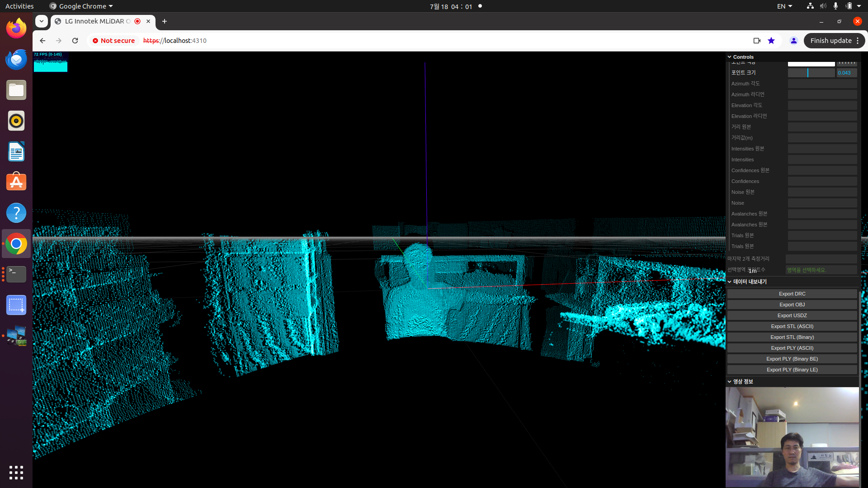The image size is (868, 488).
Task: Click the Export DRC button
Action: [x=792, y=293]
